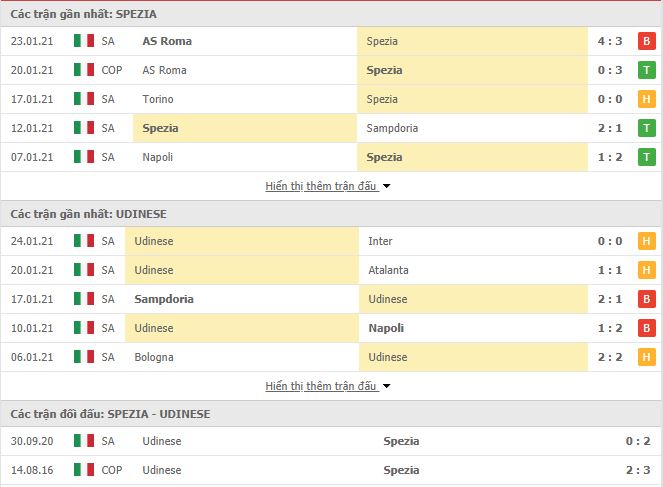663x487 pixels.
Task: Click green T badge for 0:3 cup match
Action: pos(647,70)
